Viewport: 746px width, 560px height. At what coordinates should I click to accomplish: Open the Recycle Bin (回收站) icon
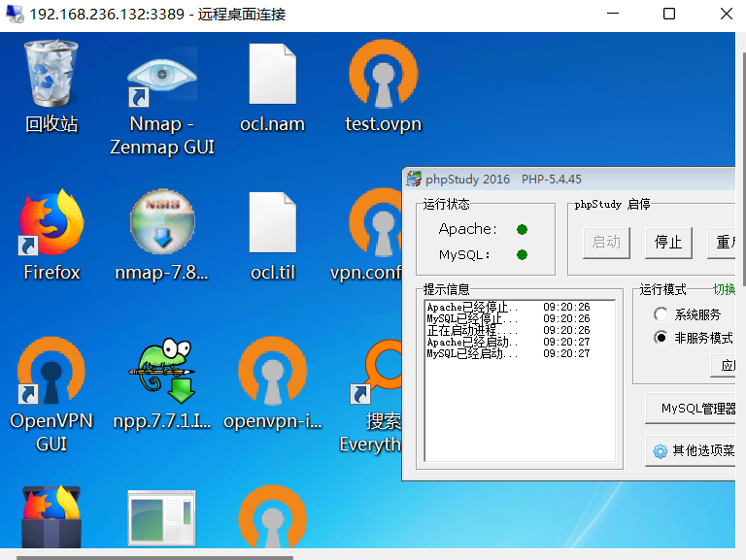[x=51, y=76]
